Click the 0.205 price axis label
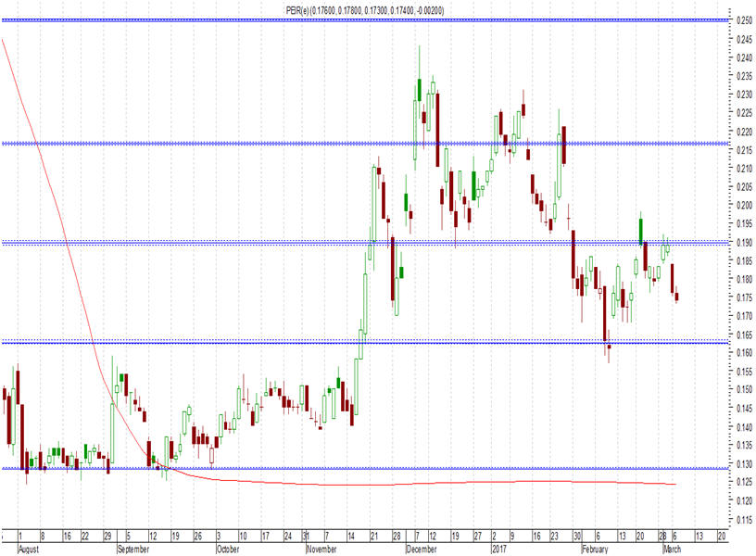756x556 pixels. pos(745,186)
